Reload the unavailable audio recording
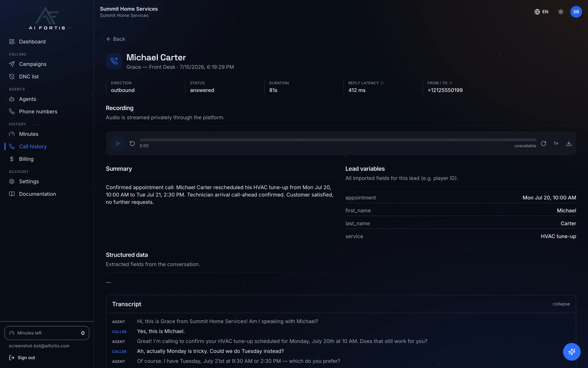 point(543,144)
